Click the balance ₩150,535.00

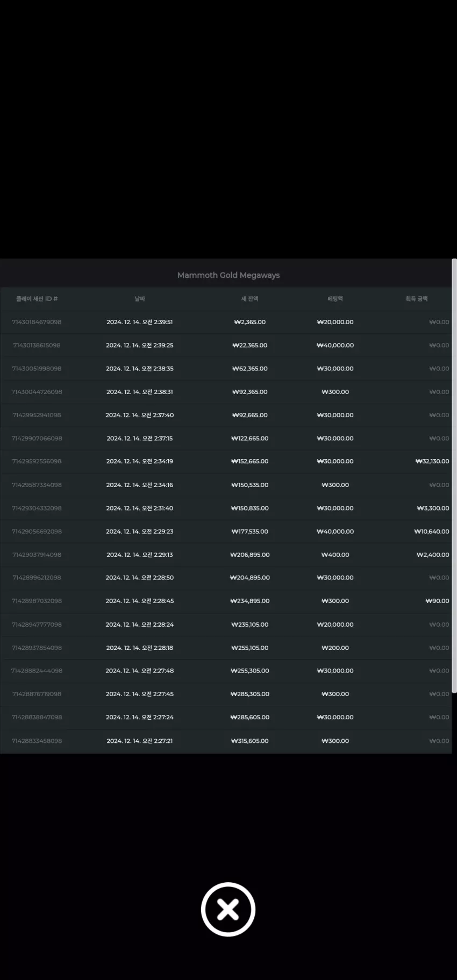(x=250, y=485)
